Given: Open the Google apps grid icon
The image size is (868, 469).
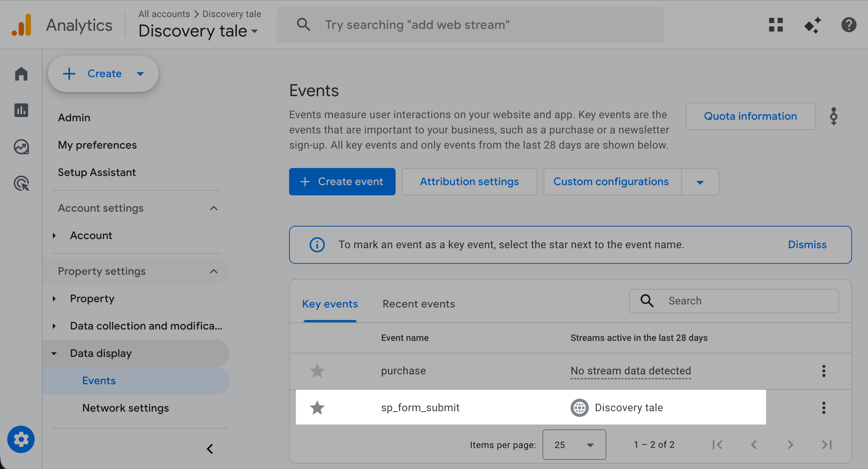Looking at the screenshot, I should (776, 25).
